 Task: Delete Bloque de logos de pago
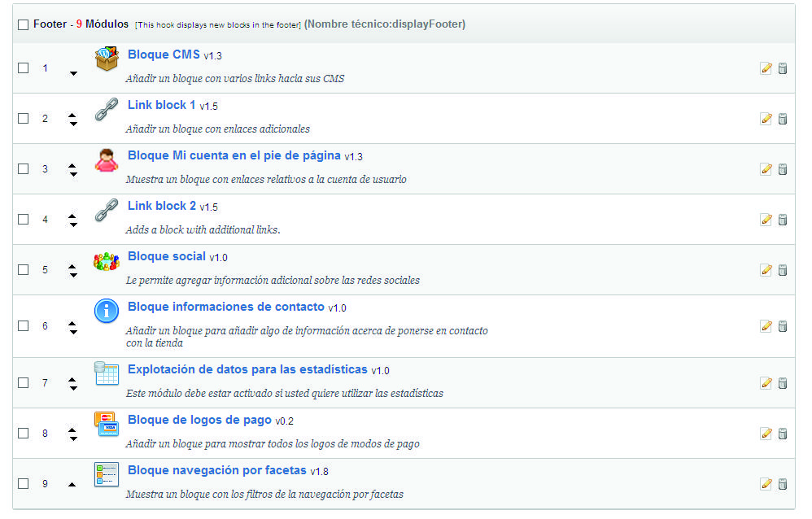(783, 433)
